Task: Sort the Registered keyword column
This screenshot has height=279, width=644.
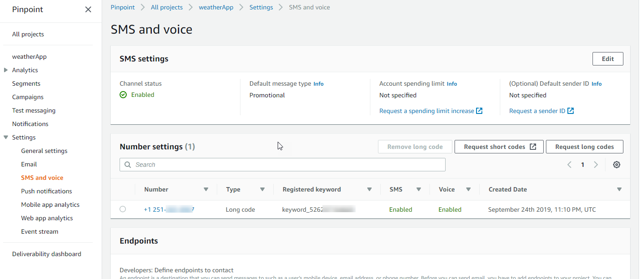Action: [x=369, y=189]
